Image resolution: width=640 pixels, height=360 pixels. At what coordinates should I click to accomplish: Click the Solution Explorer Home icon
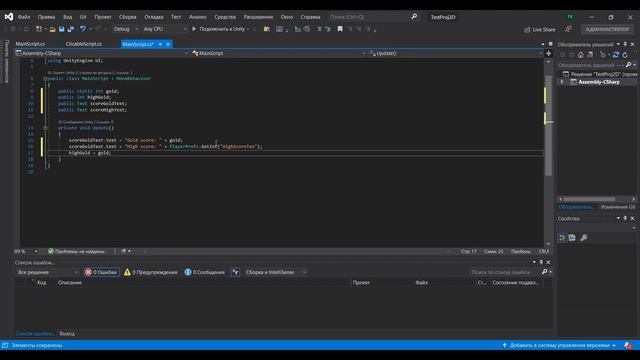coord(580,55)
